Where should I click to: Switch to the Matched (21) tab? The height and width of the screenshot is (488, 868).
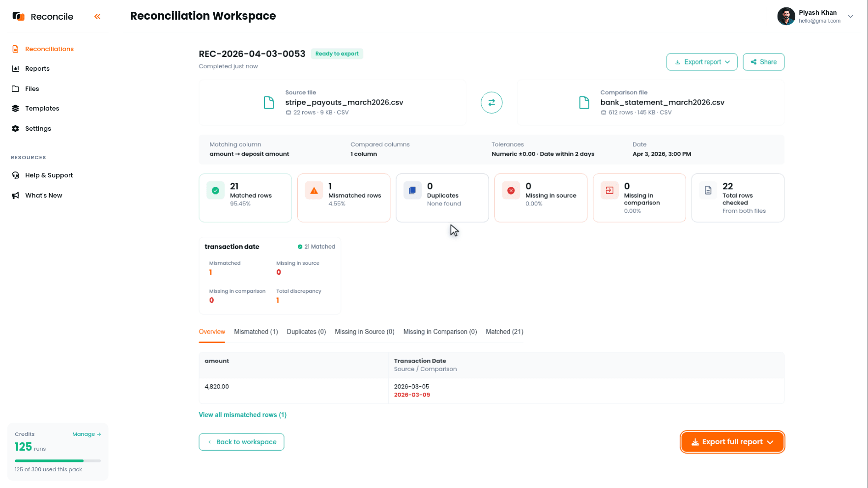(x=504, y=332)
